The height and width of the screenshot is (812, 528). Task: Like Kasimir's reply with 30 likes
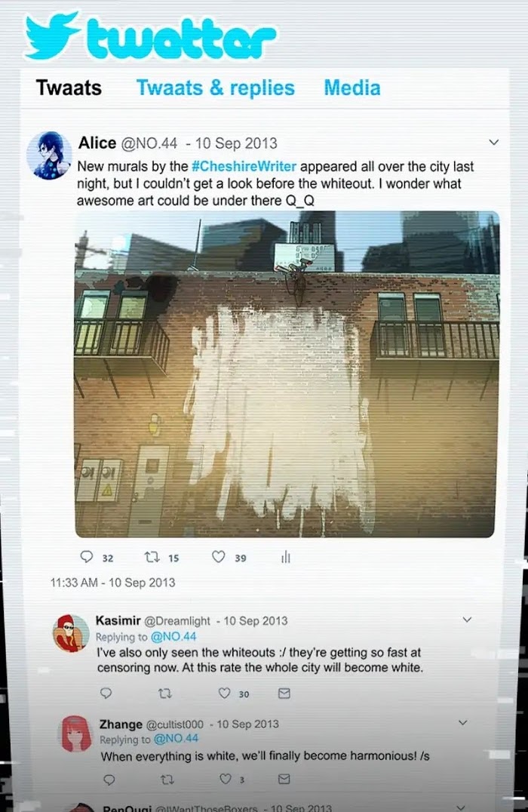(x=224, y=693)
